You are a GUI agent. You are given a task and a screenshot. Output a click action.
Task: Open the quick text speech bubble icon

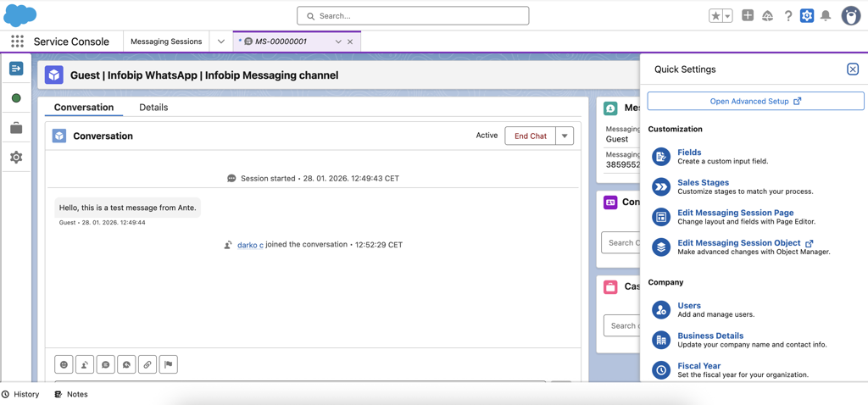click(x=106, y=364)
